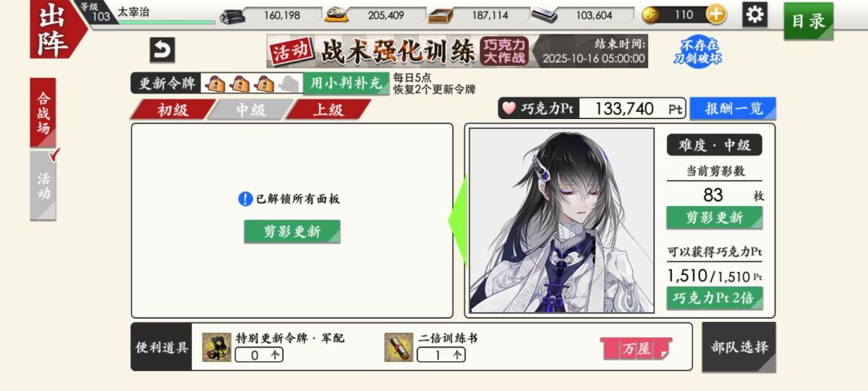Select the checked 活动 side tab
This screenshot has height=391, width=868.
[43, 185]
